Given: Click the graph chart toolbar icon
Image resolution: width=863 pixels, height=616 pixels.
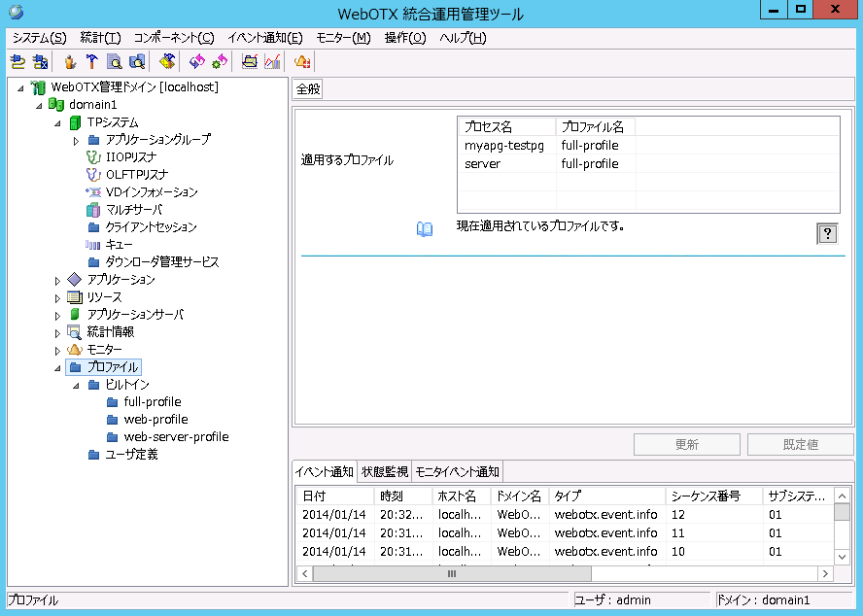Looking at the screenshot, I should pyautogui.click(x=271, y=61).
